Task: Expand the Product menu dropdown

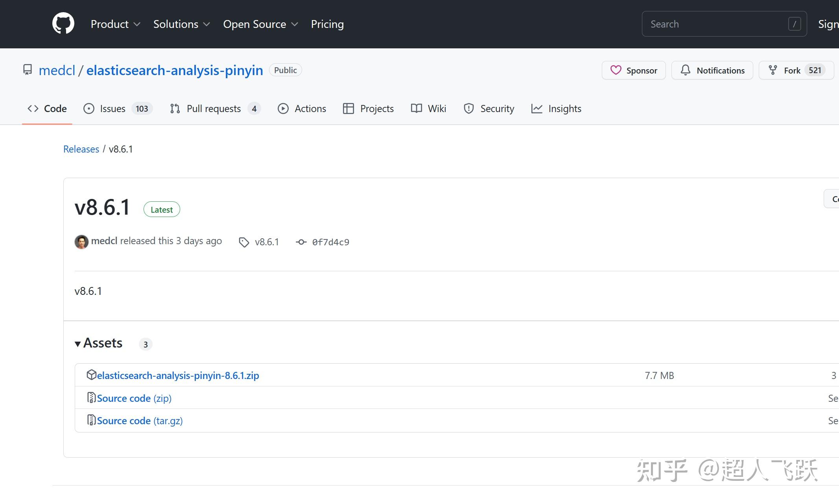Action: coord(115,24)
